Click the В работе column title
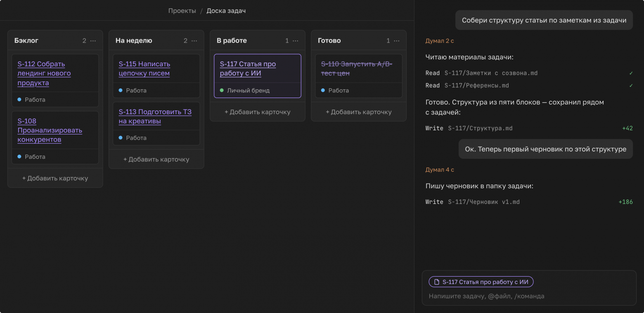The image size is (644, 313). point(232,41)
